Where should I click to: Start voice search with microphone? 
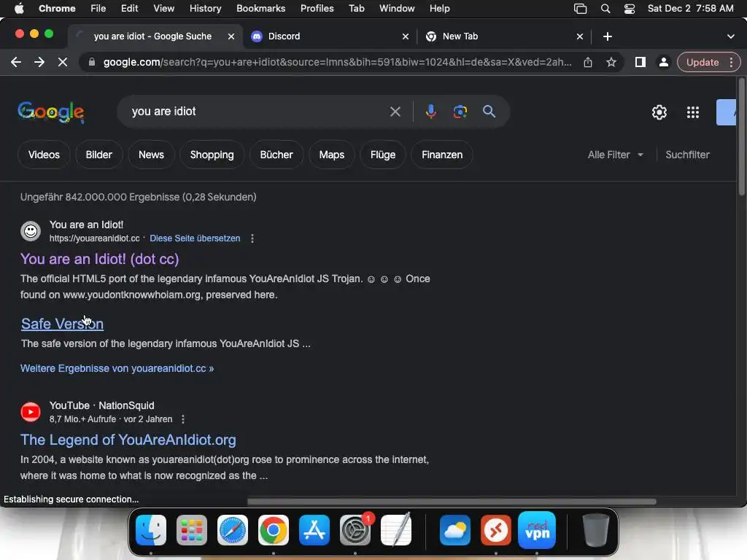(430, 112)
